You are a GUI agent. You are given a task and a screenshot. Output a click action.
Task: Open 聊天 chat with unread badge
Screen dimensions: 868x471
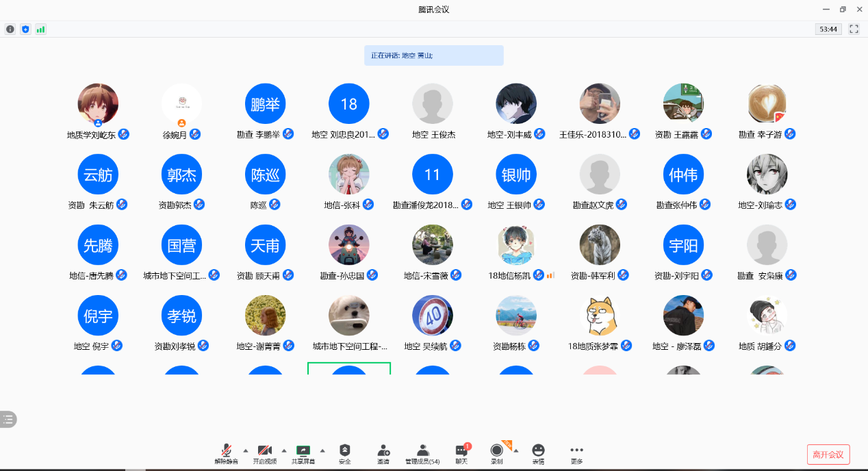tap(461, 453)
